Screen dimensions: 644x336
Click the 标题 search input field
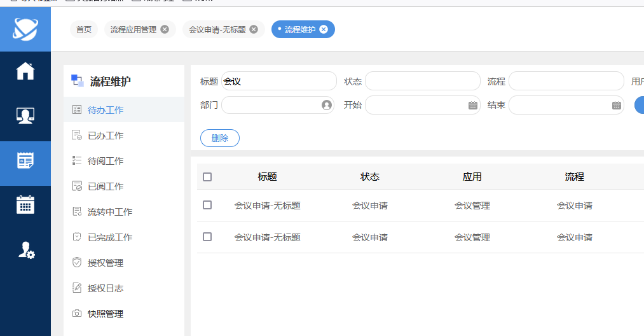[x=280, y=81]
